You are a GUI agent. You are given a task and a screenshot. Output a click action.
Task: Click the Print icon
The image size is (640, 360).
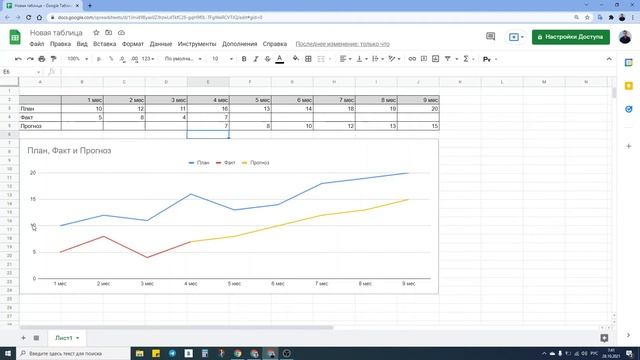click(42, 59)
